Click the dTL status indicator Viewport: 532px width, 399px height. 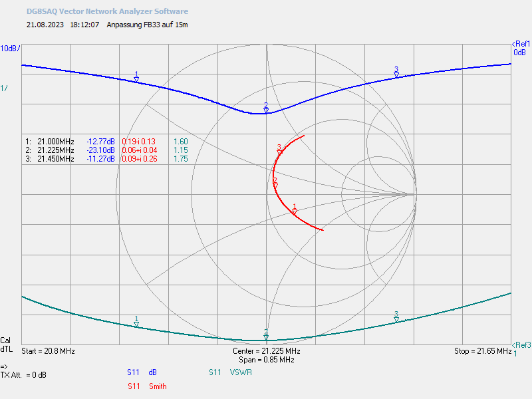[7, 349]
